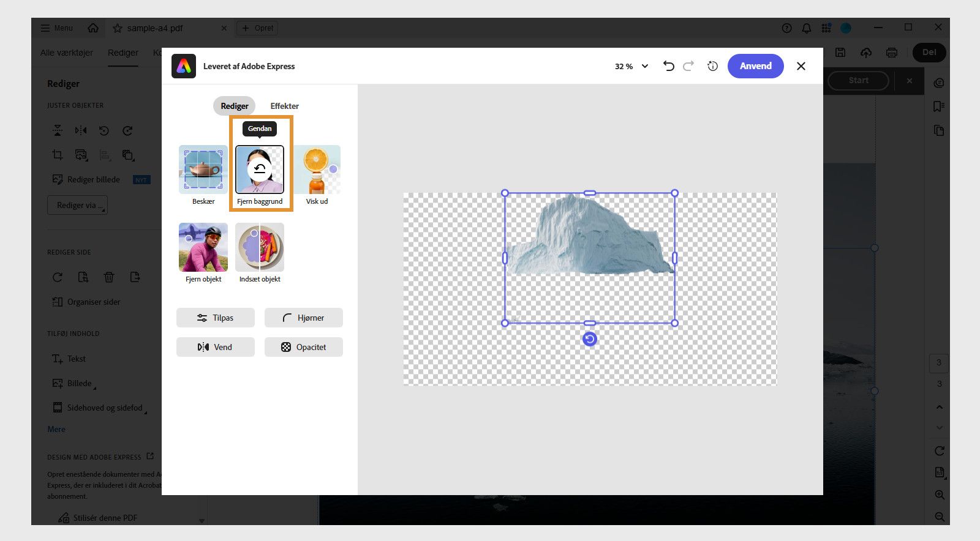
Task: Switch to the Rediger tab in dialog
Action: tap(234, 106)
